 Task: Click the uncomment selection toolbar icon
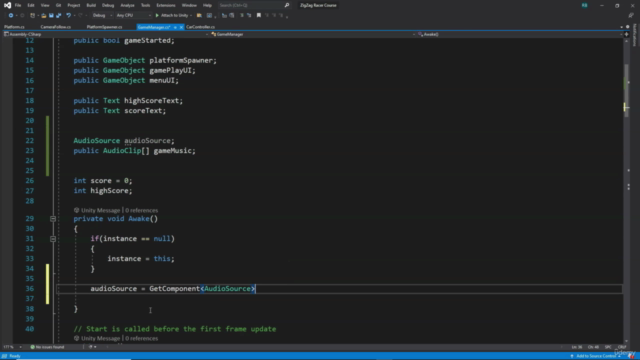coord(249,16)
